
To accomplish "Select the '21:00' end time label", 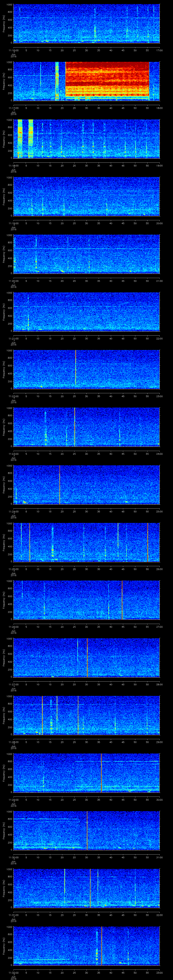I will click(x=159, y=280).
